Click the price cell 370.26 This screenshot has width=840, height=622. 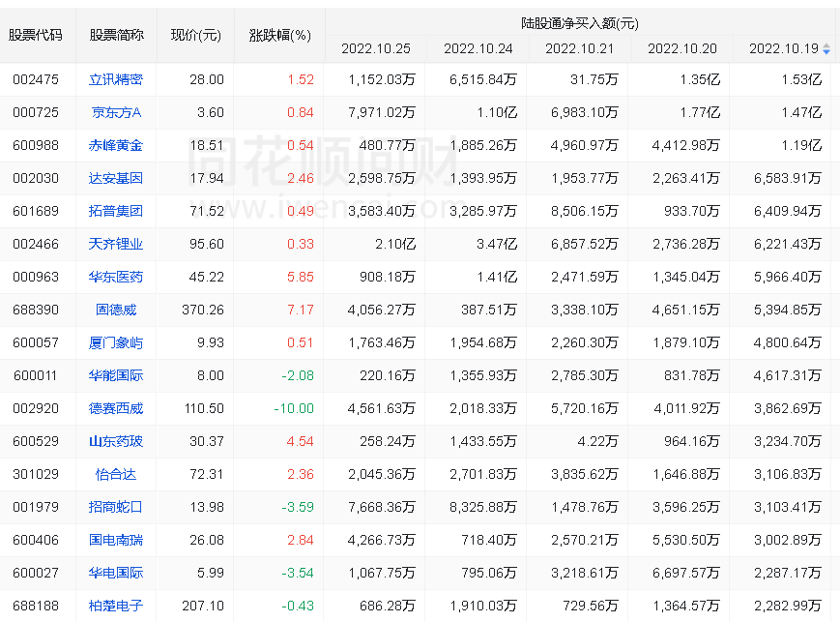click(202, 310)
